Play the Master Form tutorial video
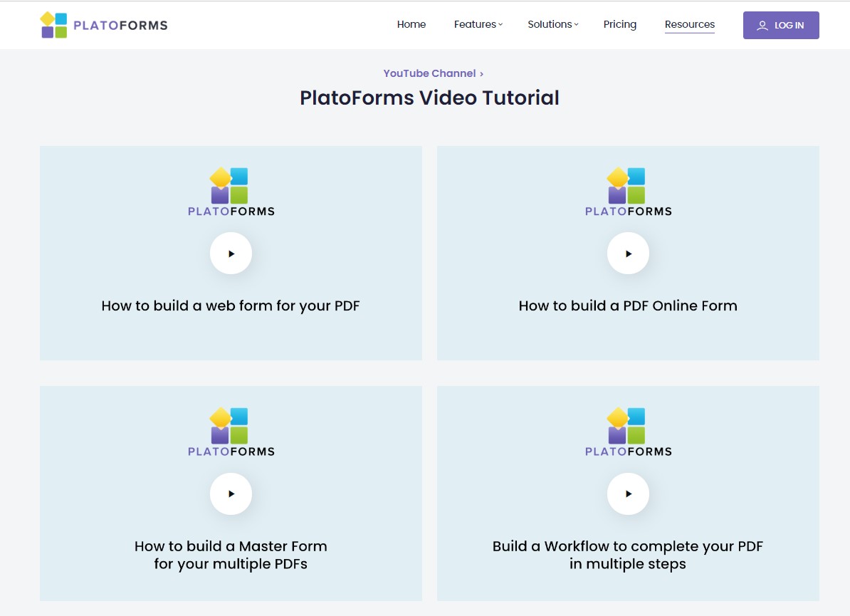This screenshot has width=850, height=616. pos(231,494)
